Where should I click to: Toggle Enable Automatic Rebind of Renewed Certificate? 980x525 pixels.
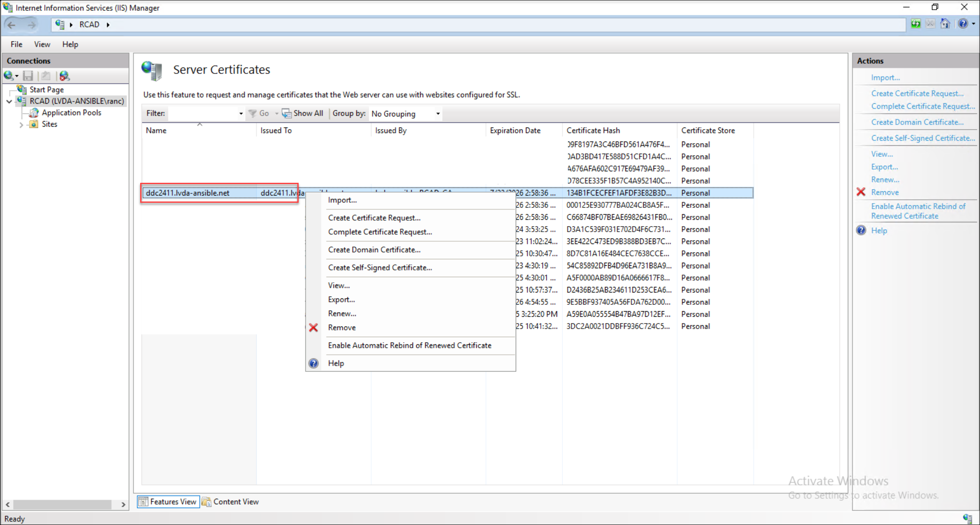[x=409, y=345]
